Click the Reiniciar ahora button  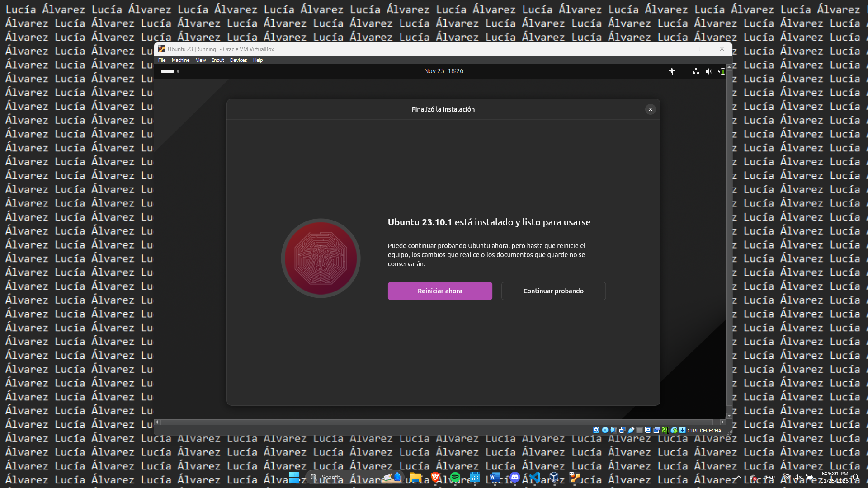coord(440,291)
